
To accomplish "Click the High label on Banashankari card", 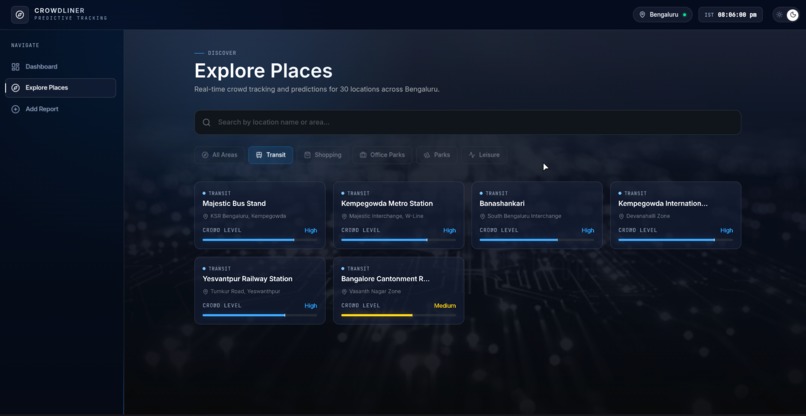I will click(588, 230).
